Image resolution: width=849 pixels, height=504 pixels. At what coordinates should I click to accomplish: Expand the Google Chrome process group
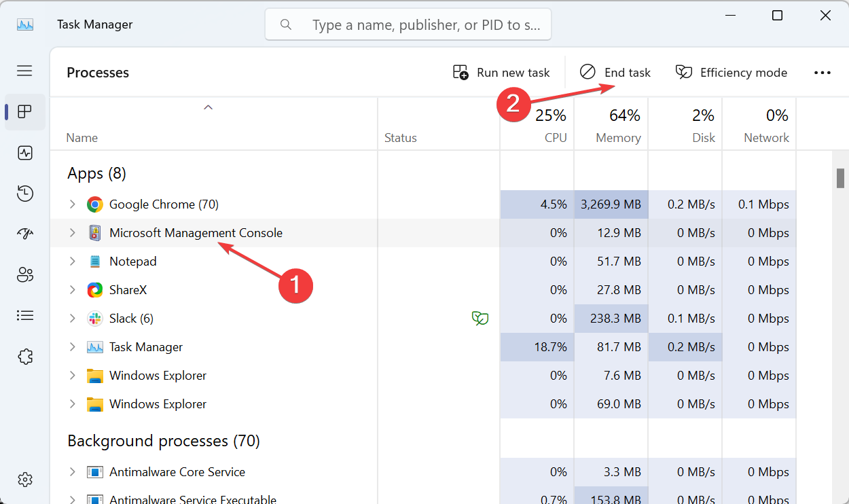point(73,204)
